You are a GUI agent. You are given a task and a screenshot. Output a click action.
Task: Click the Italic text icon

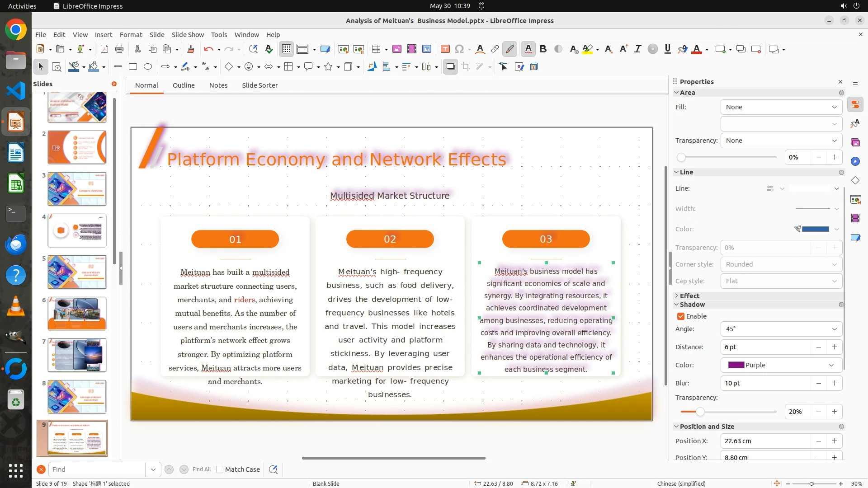(x=637, y=49)
